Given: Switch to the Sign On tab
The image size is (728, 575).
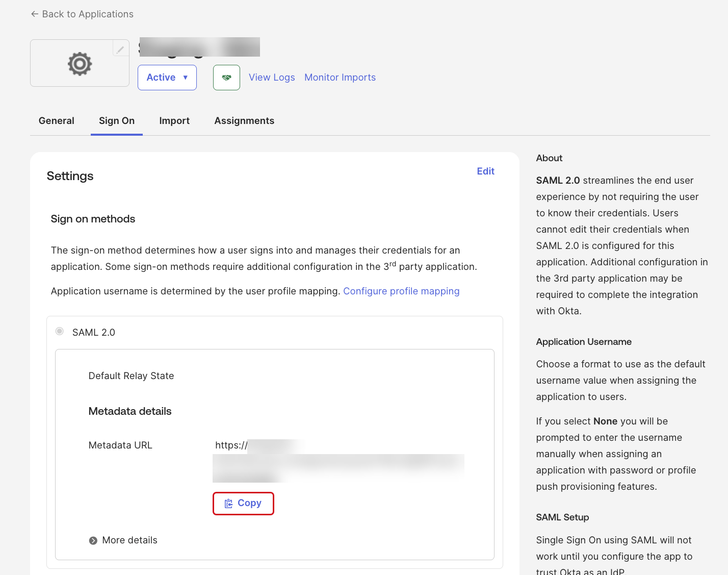Looking at the screenshot, I should coord(117,121).
